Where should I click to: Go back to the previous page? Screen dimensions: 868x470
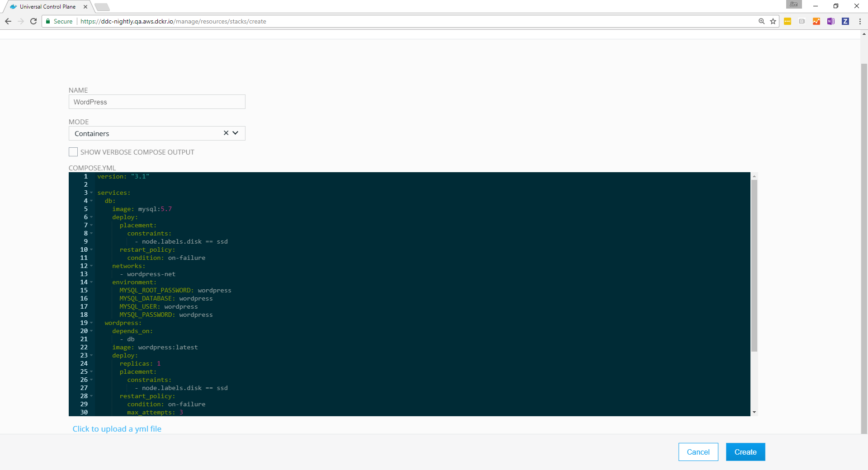click(x=8, y=21)
